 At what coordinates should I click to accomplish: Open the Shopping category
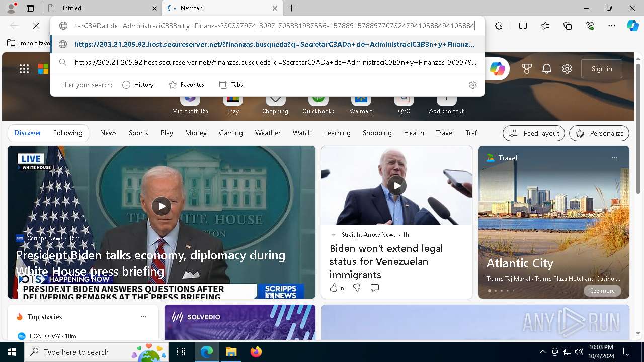377,133
